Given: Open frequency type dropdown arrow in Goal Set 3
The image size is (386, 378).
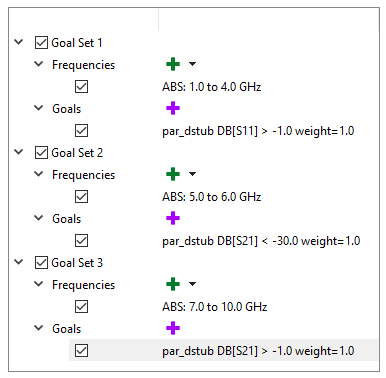Looking at the screenshot, I should (x=192, y=284).
